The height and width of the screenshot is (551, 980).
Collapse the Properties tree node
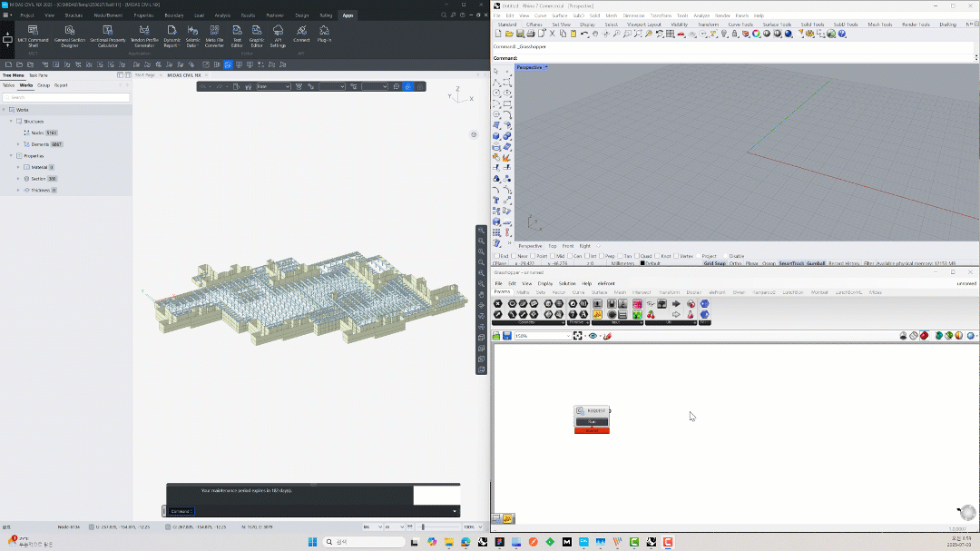(x=11, y=156)
